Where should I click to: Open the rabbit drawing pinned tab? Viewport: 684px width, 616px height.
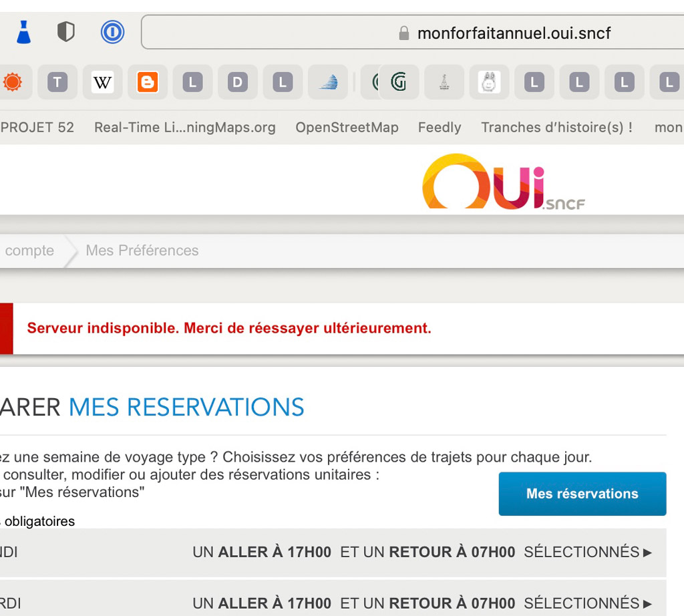point(489,82)
